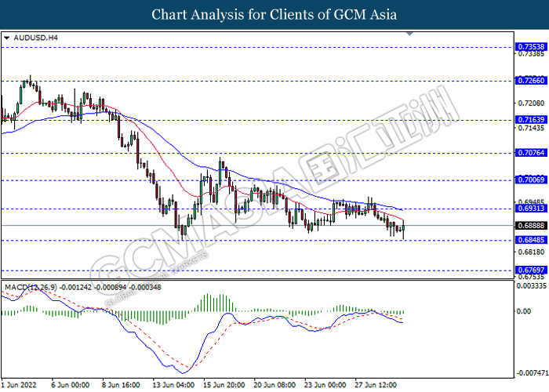Click the 23 Jun 00:00 date label

[325, 385]
